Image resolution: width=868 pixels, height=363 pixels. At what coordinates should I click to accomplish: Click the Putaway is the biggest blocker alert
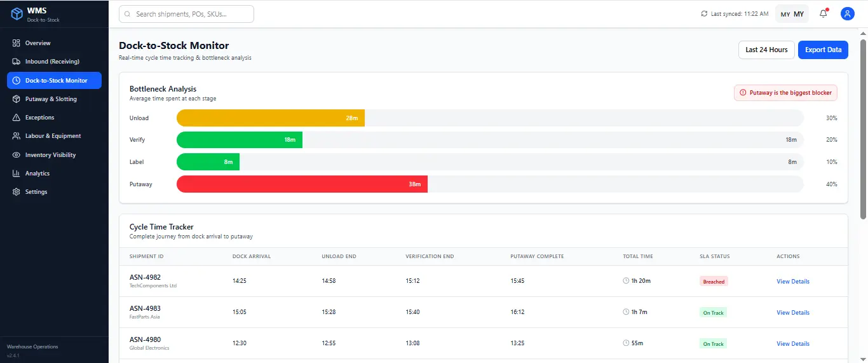coord(785,93)
